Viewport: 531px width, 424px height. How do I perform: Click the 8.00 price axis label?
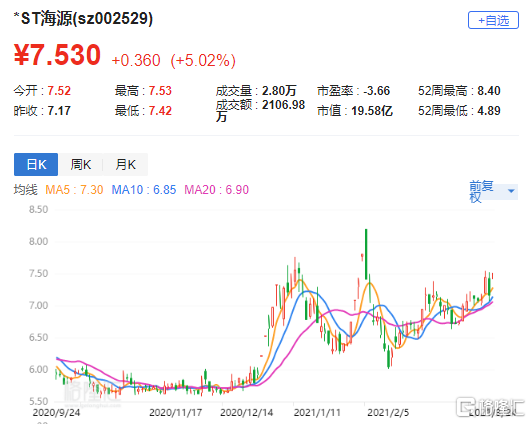pos(38,241)
